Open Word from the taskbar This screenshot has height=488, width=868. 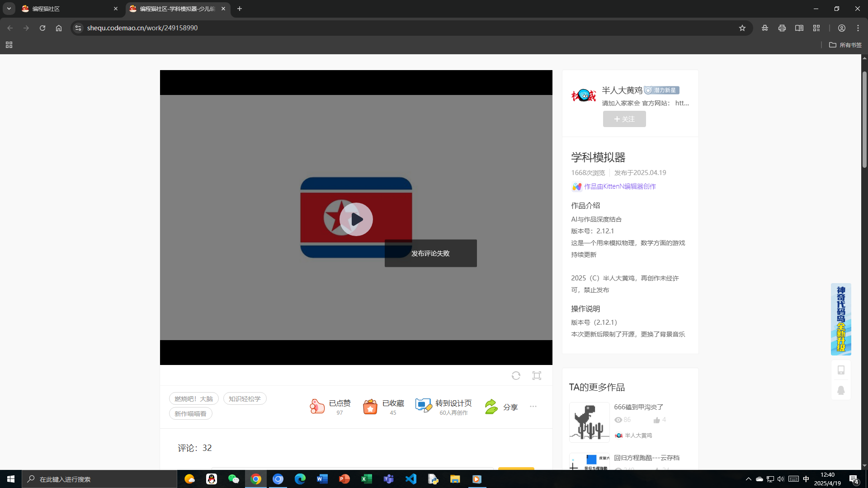tap(322, 479)
